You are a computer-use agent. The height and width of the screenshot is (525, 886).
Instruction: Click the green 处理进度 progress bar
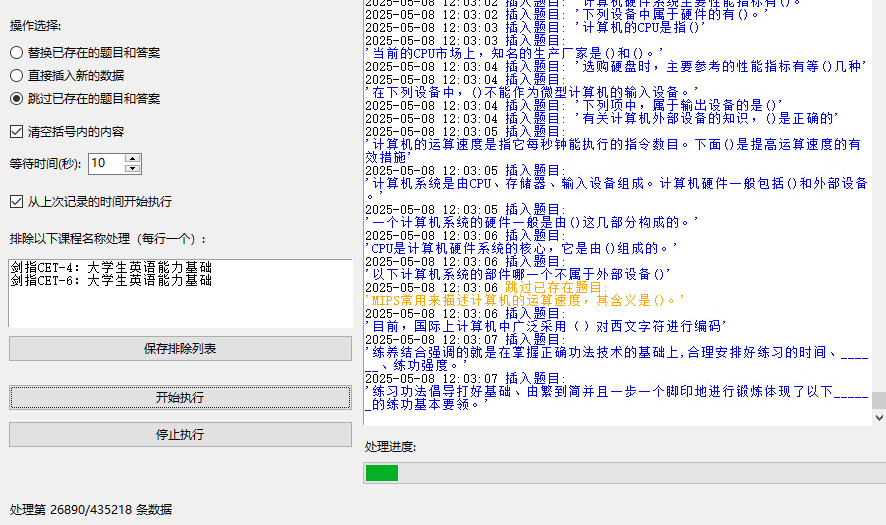coord(382,472)
